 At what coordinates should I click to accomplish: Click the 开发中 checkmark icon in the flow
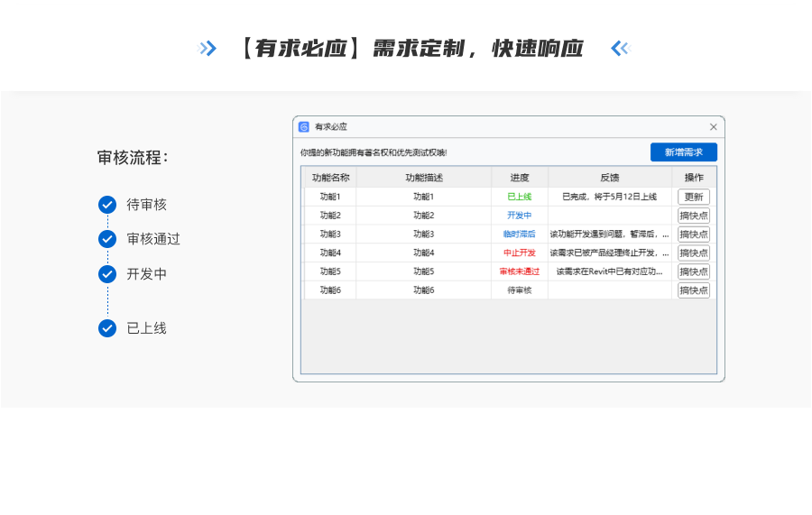107,274
